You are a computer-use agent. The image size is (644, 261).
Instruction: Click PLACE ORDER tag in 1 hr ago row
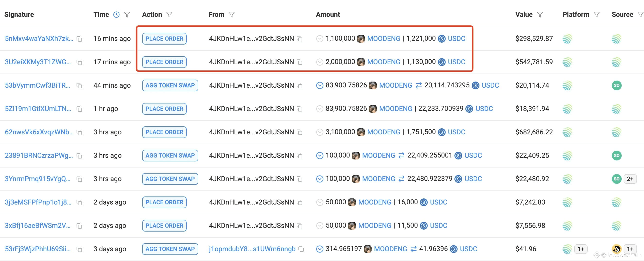(164, 109)
